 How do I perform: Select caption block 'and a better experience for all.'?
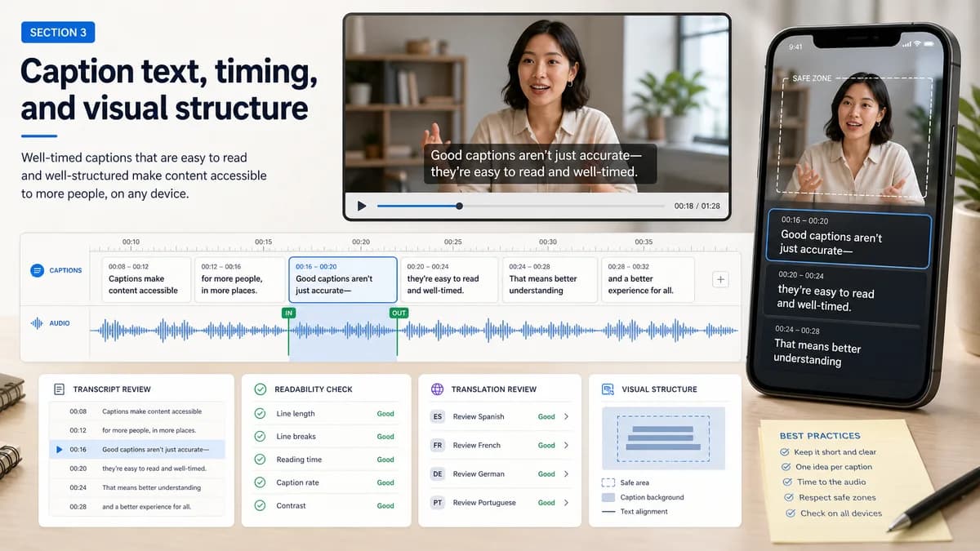click(648, 280)
